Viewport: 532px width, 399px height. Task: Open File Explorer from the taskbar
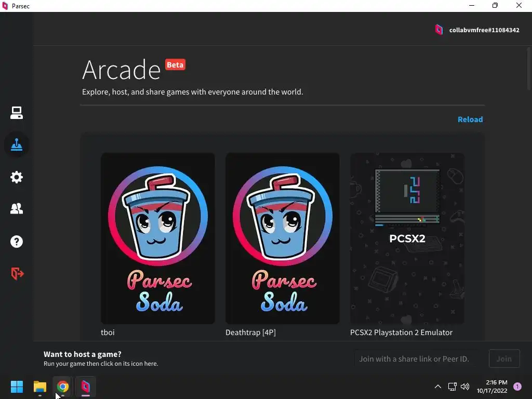pyautogui.click(x=39, y=387)
